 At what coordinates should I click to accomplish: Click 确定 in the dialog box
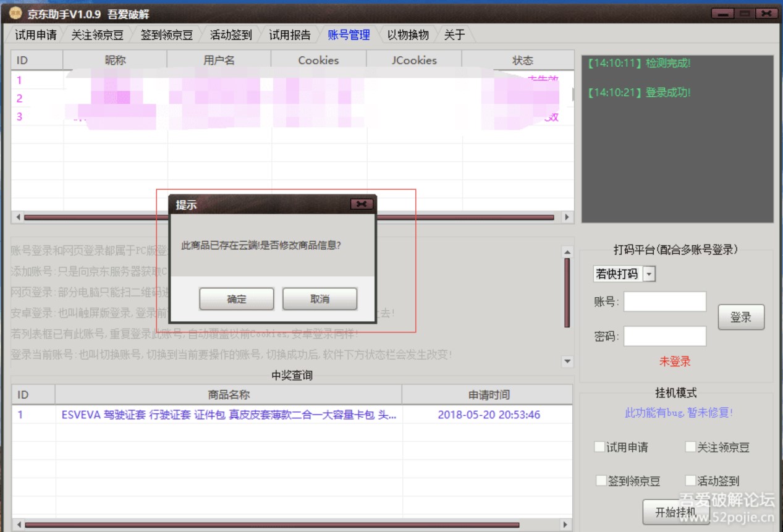coord(237,298)
